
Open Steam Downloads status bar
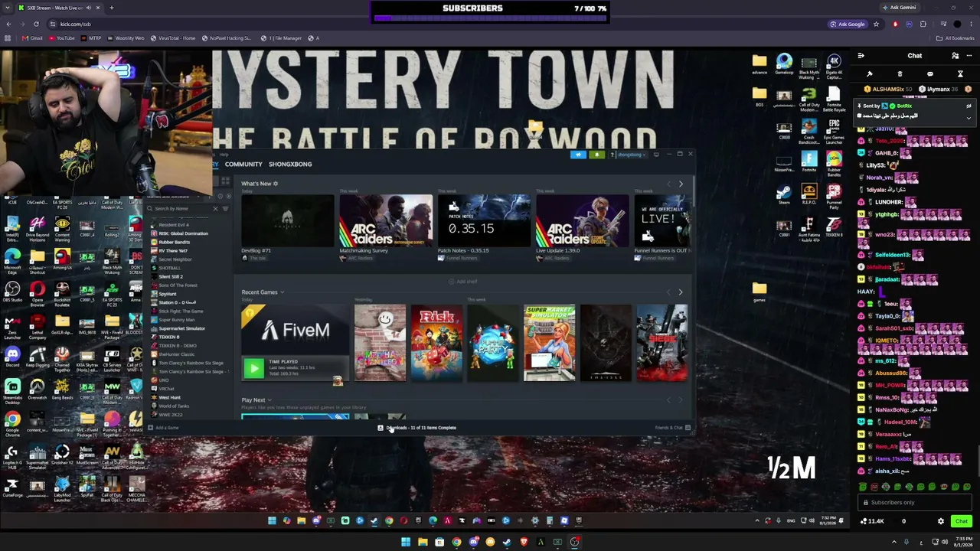(x=417, y=428)
